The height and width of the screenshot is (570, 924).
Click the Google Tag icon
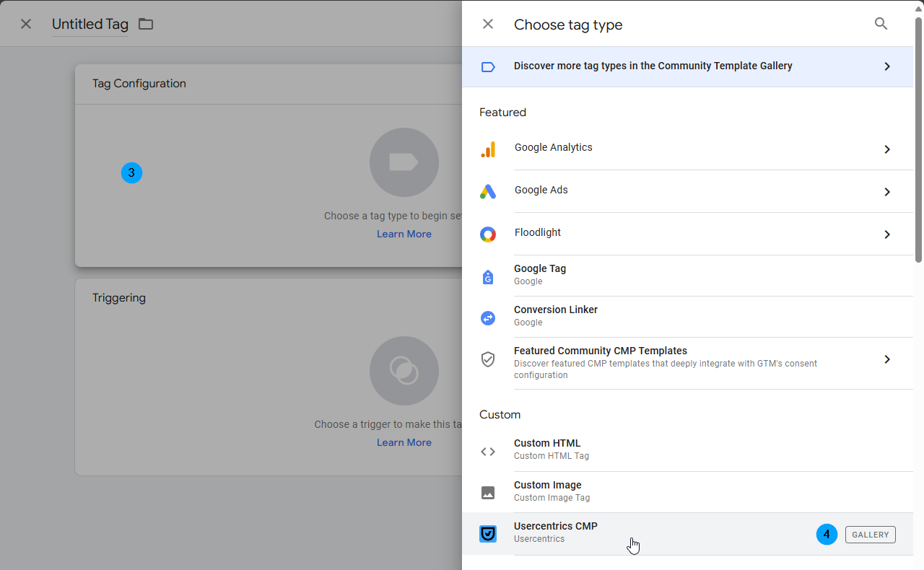pos(488,276)
